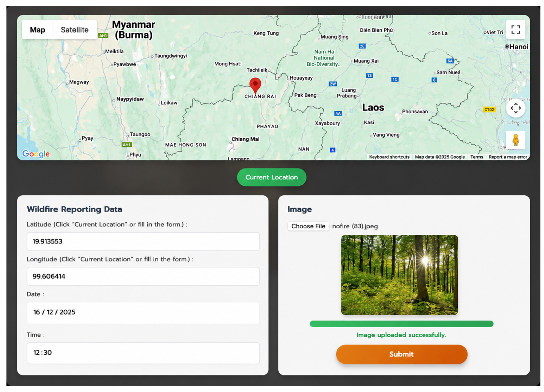Focus the Longitude input field

[143, 276]
